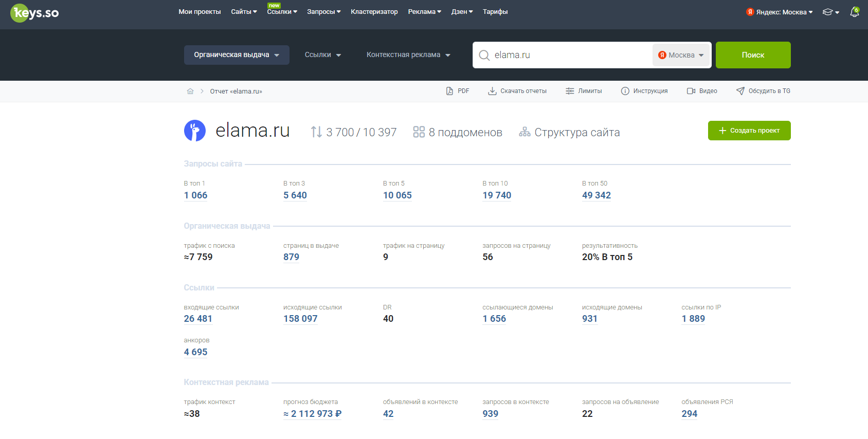868x439 pixels.
Task: Open анкоров value 4 695
Action: coord(195,352)
